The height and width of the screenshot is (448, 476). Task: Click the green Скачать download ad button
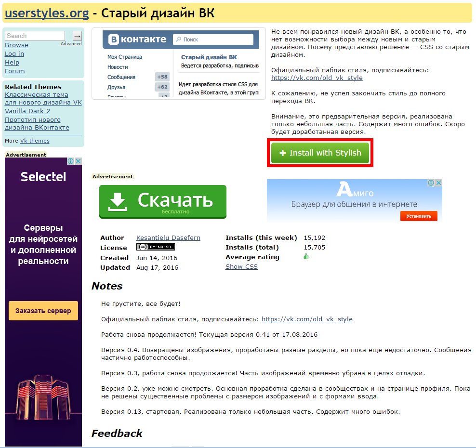click(163, 201)
